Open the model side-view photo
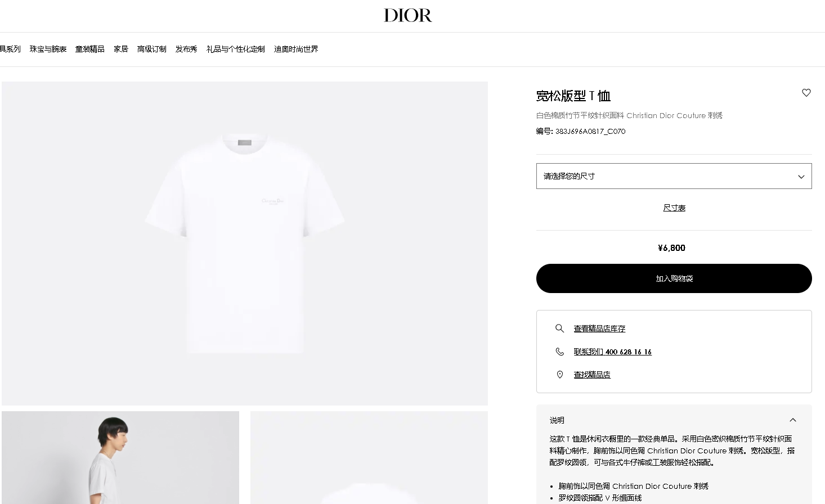 (120, 457)
